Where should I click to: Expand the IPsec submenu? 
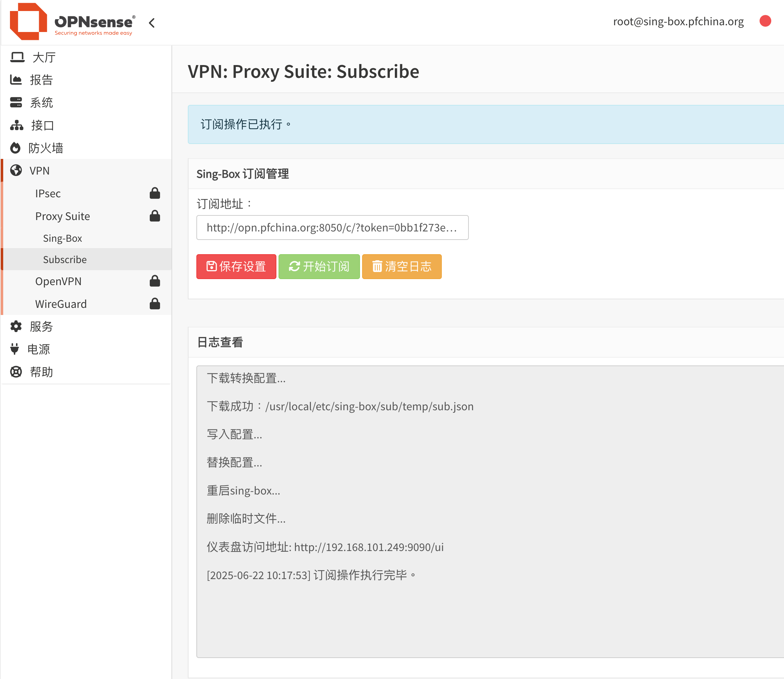48,193
